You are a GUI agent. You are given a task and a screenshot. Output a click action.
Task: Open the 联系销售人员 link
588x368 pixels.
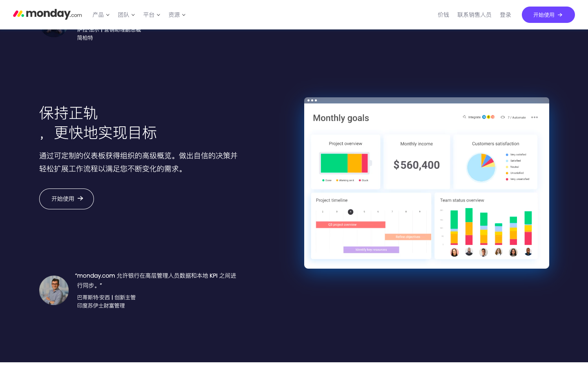[474, 15]
